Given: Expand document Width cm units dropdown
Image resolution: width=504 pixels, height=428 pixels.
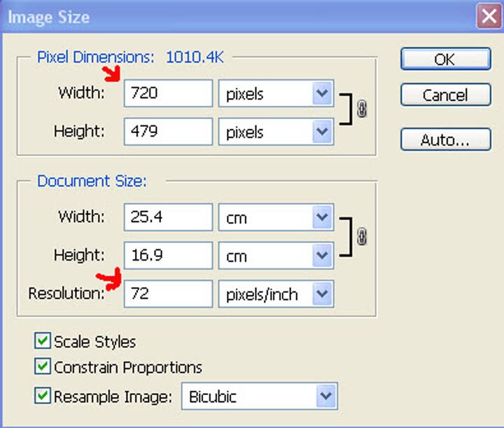Looking at the screenshot, I should (x=276, y=217).
